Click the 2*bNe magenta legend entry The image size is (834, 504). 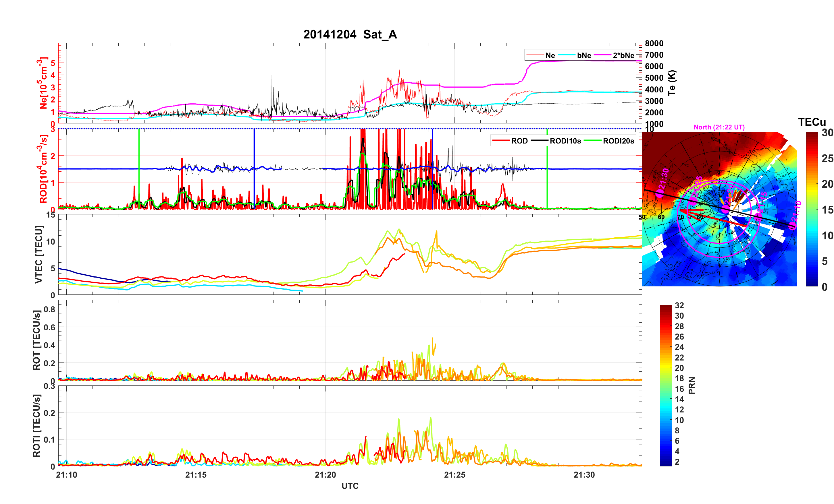click(x=623, y=55)
